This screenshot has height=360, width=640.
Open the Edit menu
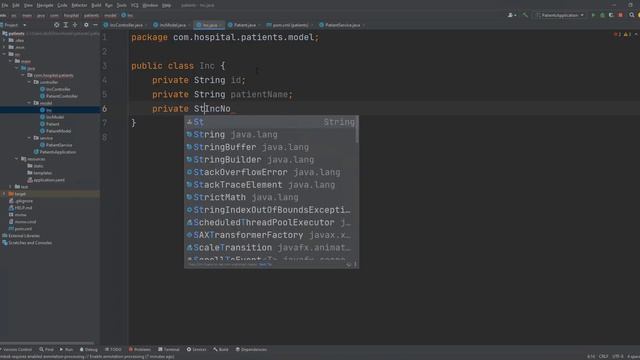click(x=16, y=5)
